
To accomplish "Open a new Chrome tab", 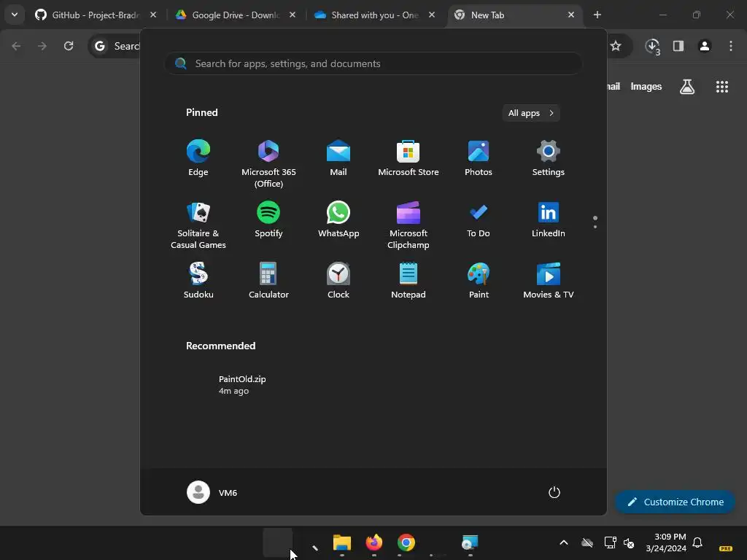I will coord(597,15).
